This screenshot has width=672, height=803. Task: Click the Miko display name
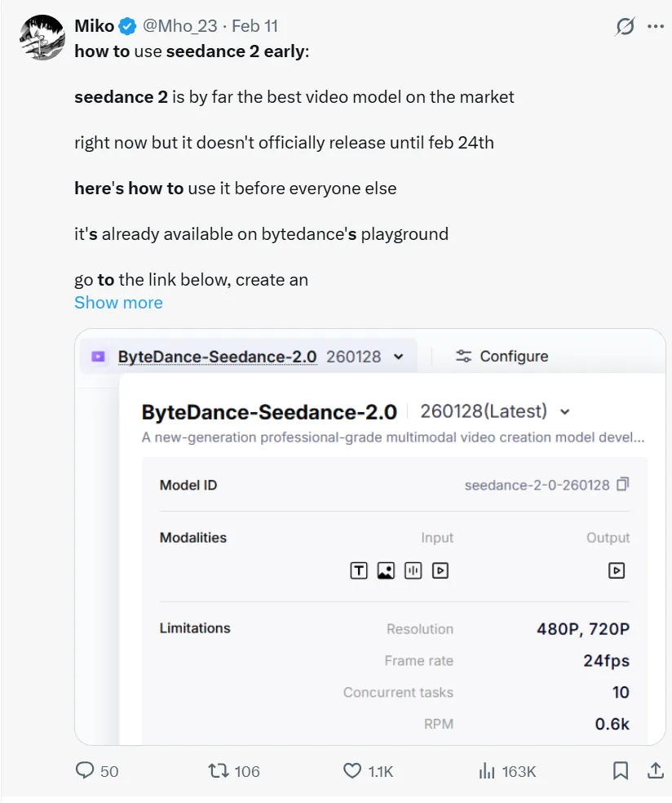[x=95, y=26]
